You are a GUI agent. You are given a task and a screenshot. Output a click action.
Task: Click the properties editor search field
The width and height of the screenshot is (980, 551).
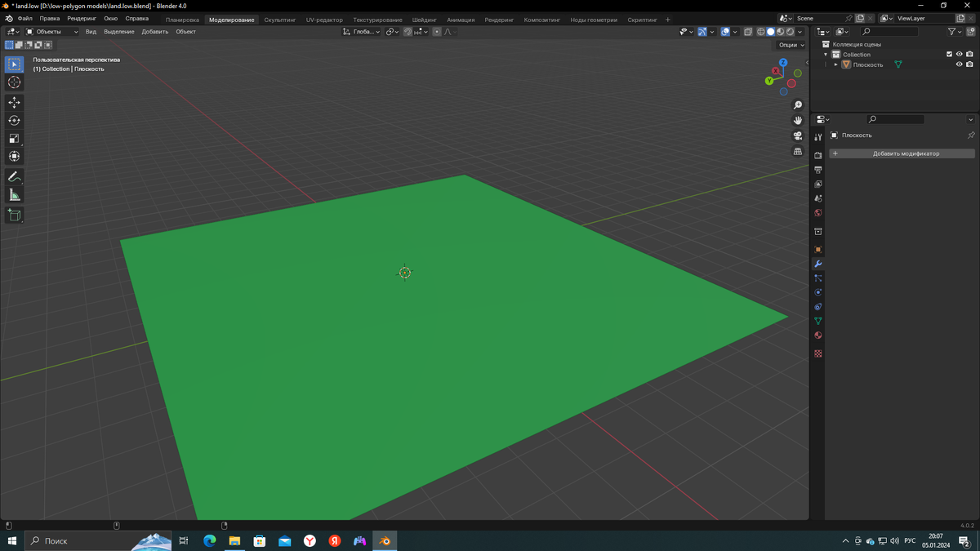pos(895,119)
